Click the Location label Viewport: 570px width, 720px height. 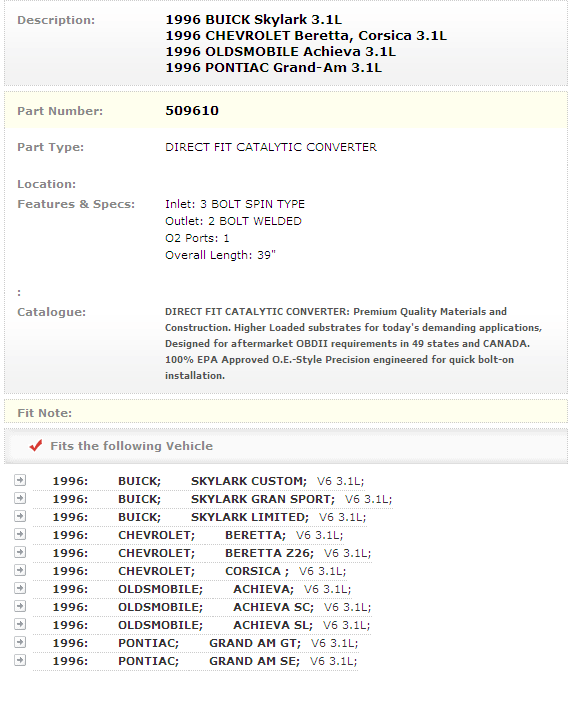46,184
